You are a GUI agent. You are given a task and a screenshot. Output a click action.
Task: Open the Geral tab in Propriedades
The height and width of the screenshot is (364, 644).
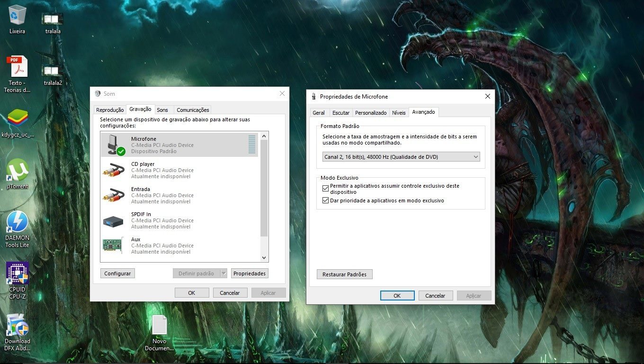(x=319, y=113)
